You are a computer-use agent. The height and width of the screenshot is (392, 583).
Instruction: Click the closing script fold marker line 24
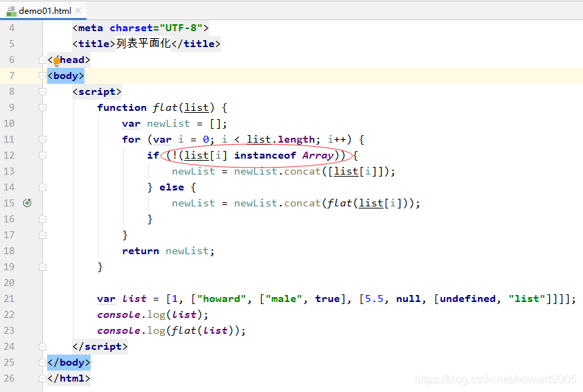pos(42,346)
